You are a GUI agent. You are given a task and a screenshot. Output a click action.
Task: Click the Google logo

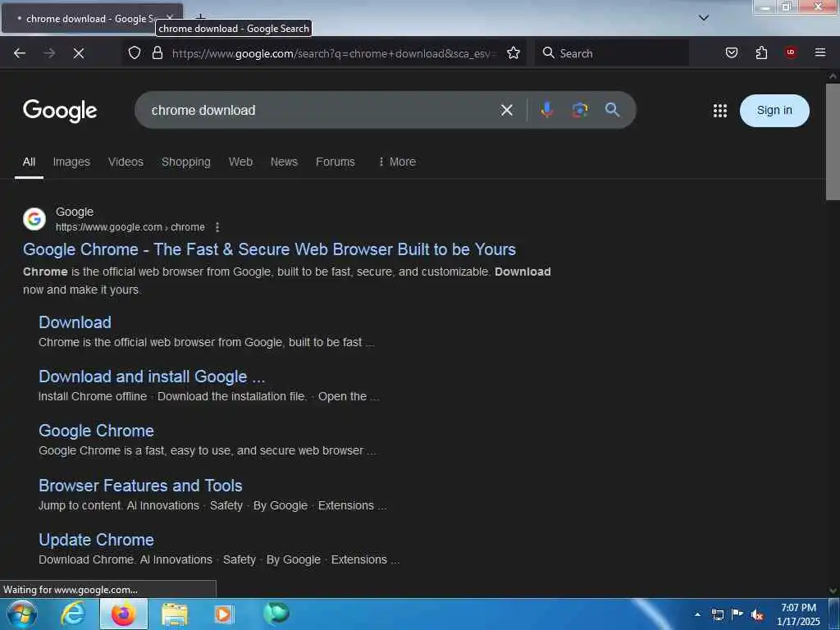pos(60,111)
